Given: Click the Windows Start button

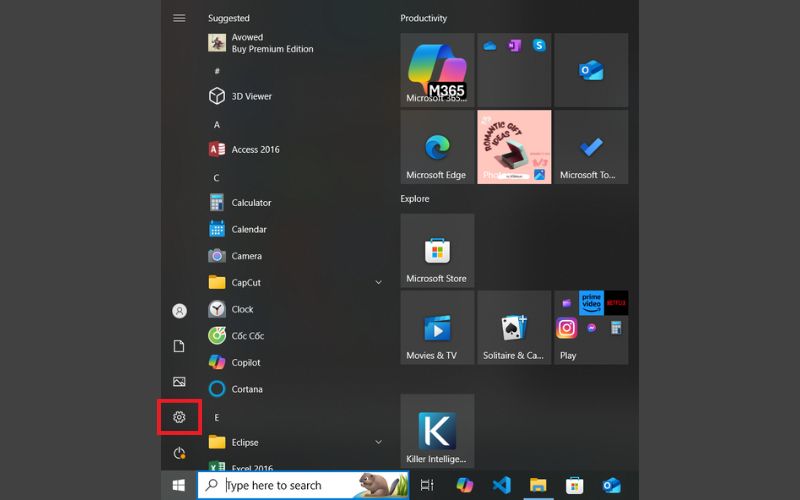Looking at the screenshot, I should (x=179, y=485).
